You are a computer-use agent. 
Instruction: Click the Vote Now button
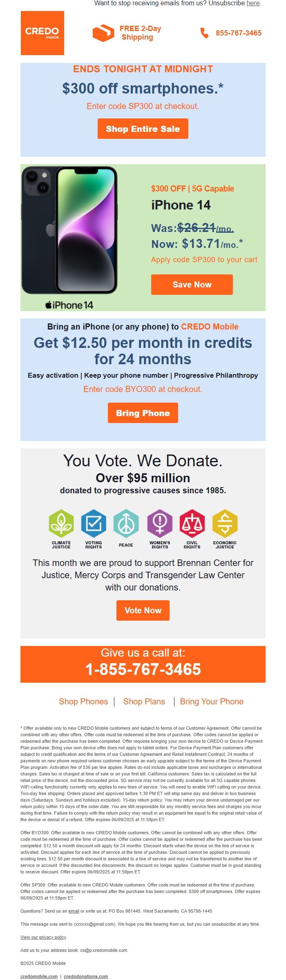coord(143,610)
